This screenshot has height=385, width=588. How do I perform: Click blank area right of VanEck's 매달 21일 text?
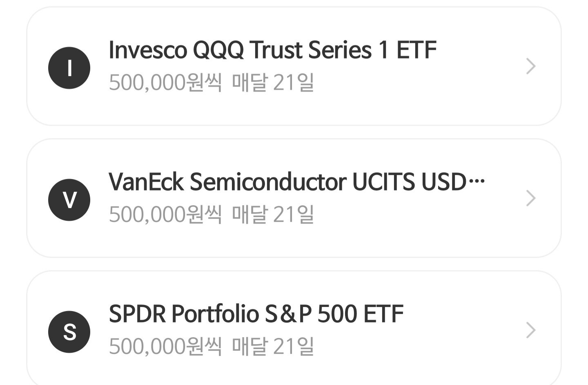[x=408, y=215]
